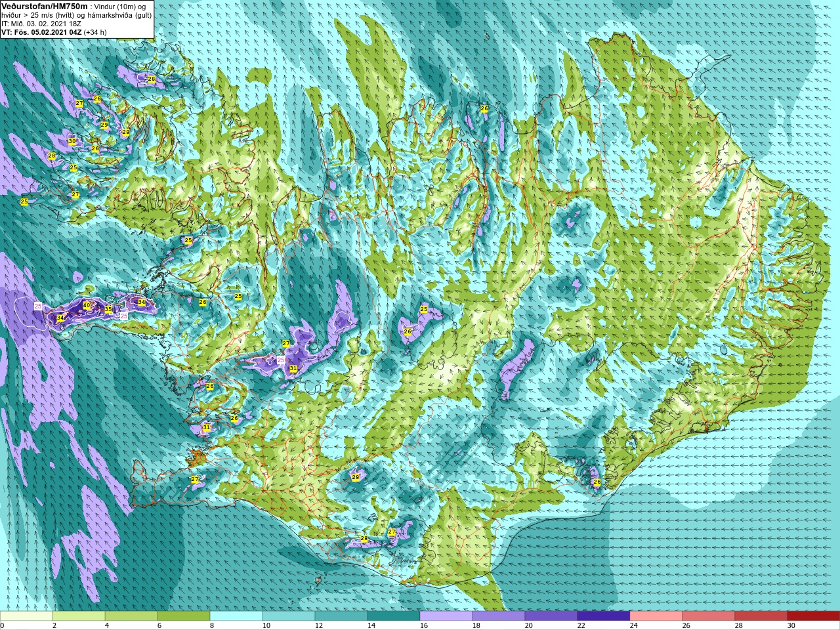
Task: Click the 6–8 m/s olive green legend swatch
Action: (x=184, y=616)
